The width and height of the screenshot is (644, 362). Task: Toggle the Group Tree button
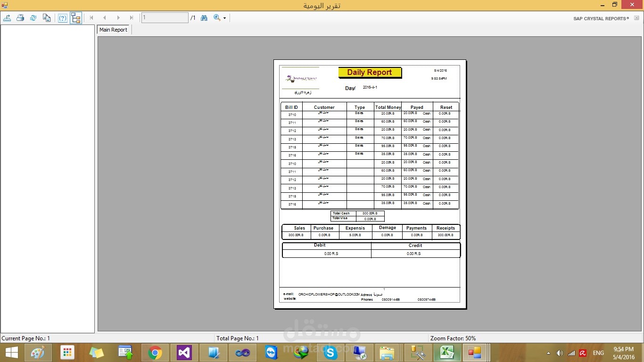click(x=76, y=18)
